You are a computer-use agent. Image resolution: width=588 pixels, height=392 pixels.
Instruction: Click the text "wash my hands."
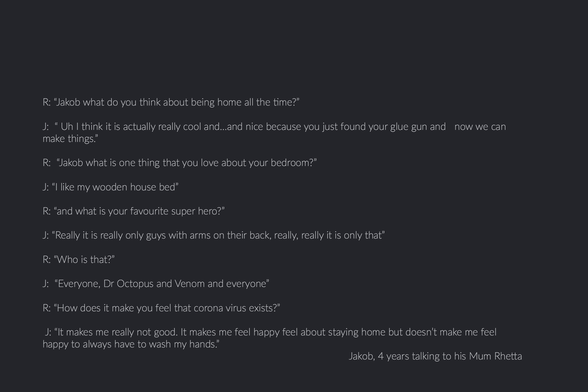[184, 344]
